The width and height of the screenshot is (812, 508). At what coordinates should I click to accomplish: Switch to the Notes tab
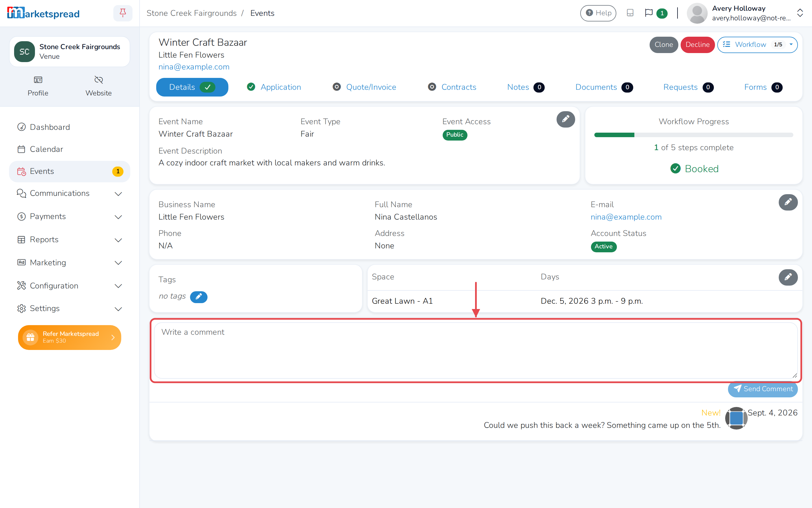point(526,87)
